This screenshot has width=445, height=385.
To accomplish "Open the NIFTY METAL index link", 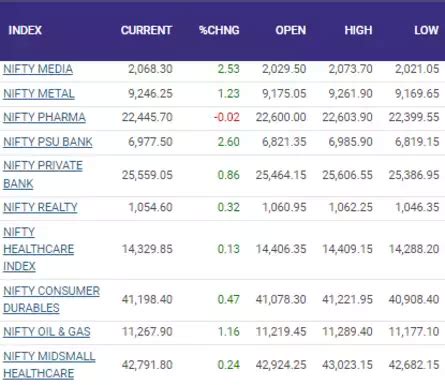I will (39, 94).
